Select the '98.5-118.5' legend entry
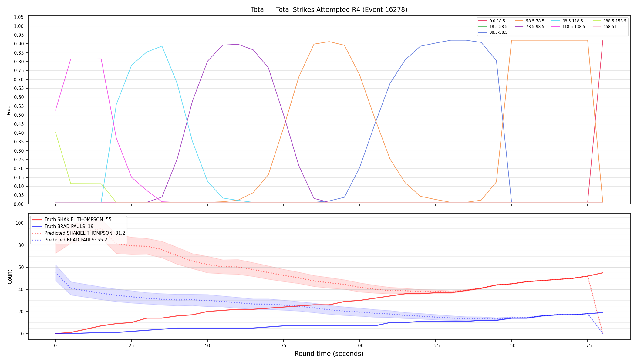This screenshot has height=364, width=637. pos(567,21)
